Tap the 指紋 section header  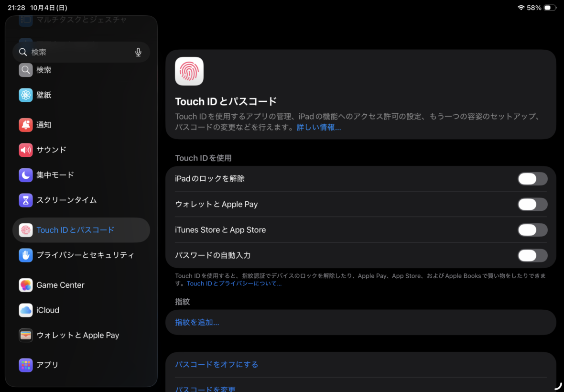[183, 302]
